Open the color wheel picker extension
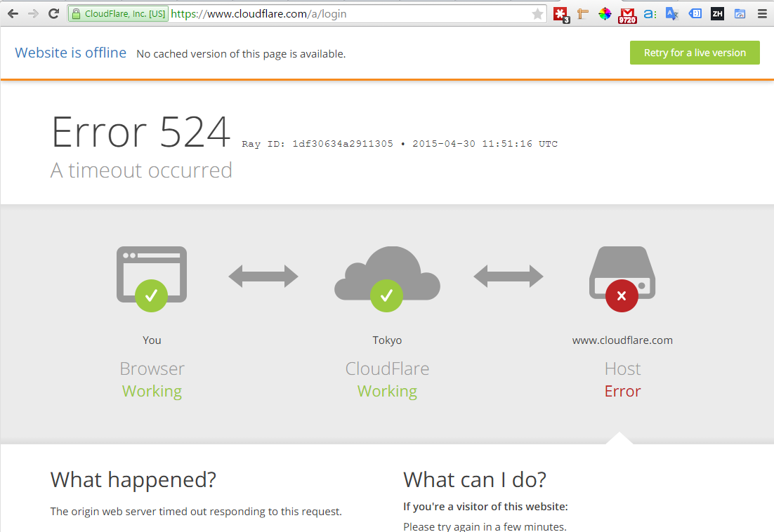 [x=605, y=14]
